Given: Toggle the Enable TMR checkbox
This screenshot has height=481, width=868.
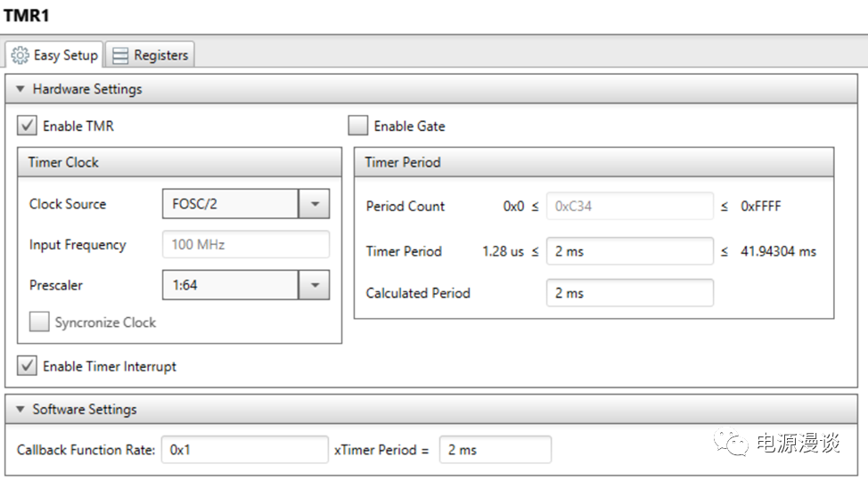Looking at the screenshot, I should pyautogui.click(x=28, y=126).
